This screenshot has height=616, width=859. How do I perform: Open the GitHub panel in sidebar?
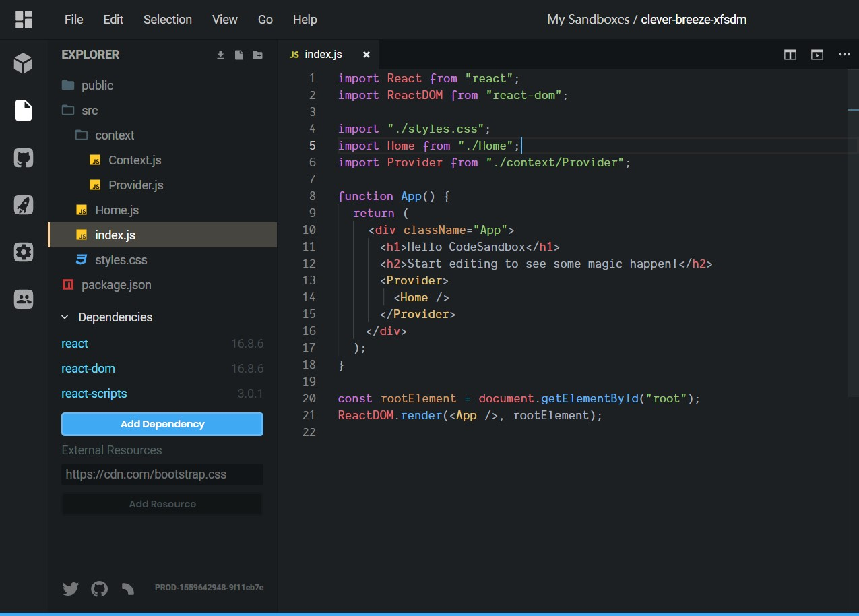(24, 158)
